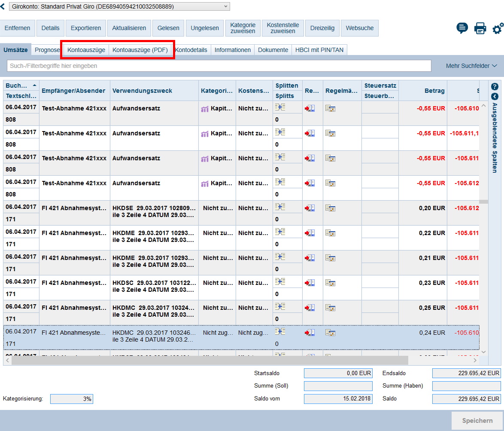Image resolution: width=504 pixels, height=431 pixels.
Task: Click the printer icon
Action: (x=480, y=28)
